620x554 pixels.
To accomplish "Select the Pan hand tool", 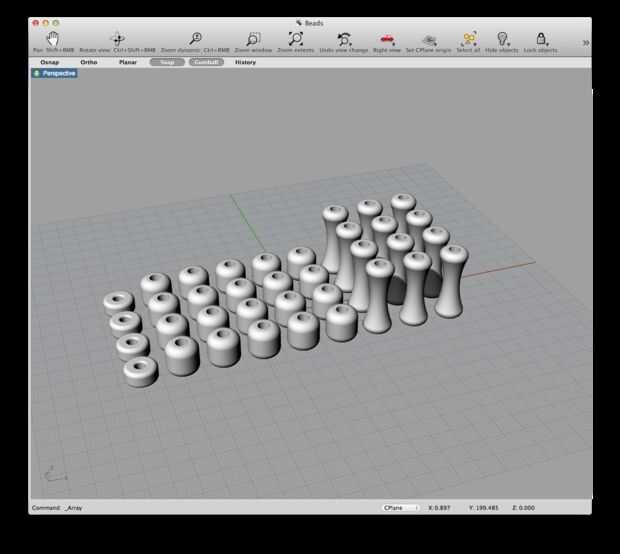I will pos(53,39).
